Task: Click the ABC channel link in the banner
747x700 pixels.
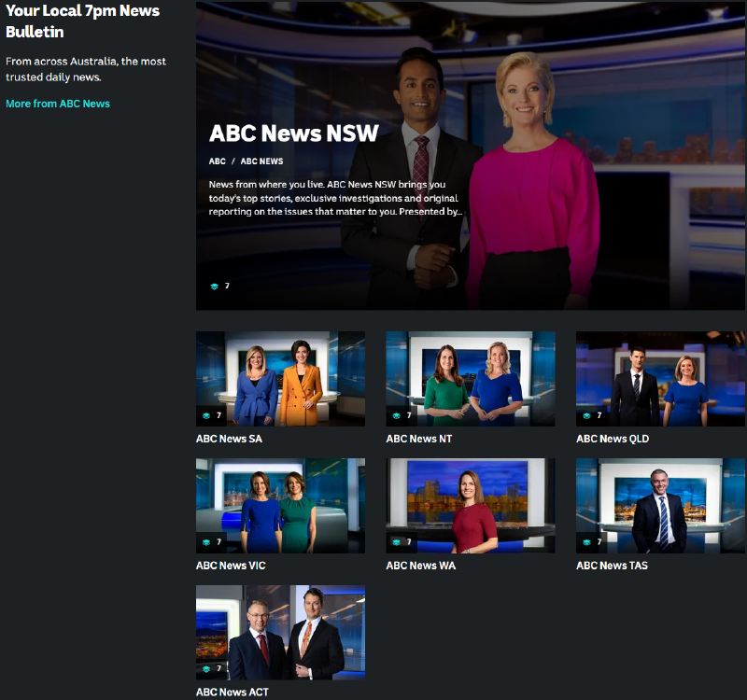Action: 218,161
